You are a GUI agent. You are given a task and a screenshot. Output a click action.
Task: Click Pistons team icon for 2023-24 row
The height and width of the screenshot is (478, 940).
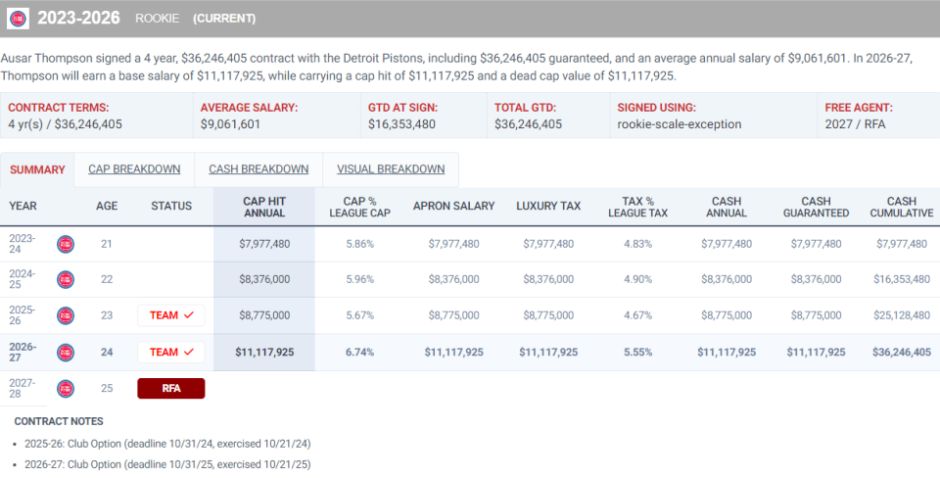tap(65, 244)
